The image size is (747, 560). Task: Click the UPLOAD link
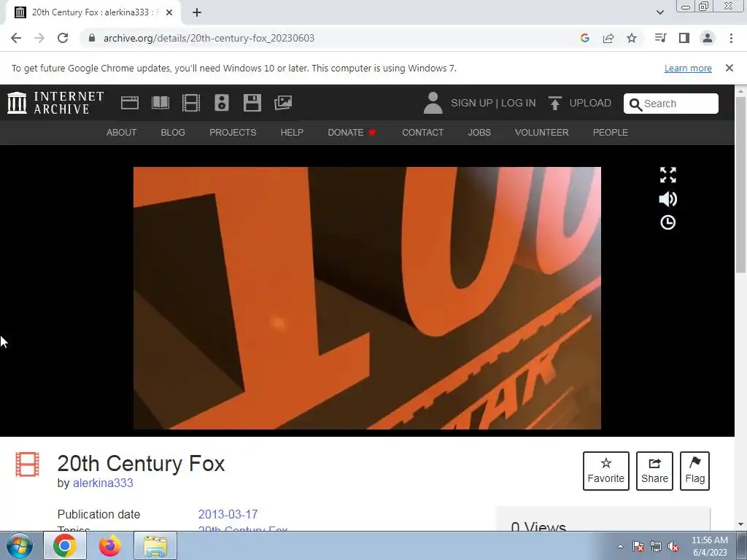pyautogui.click(x=590, y=103)
